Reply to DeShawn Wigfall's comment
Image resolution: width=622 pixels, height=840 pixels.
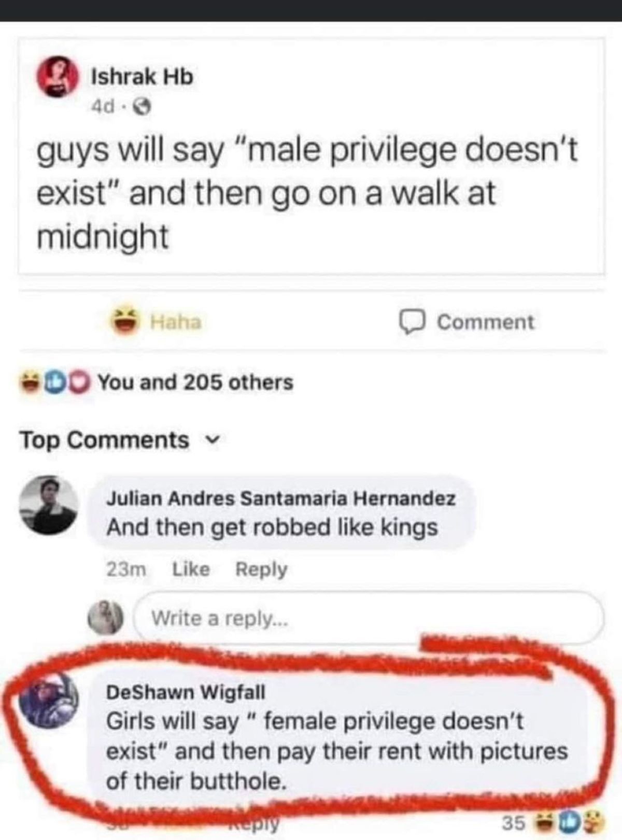[x=254, y=822]
